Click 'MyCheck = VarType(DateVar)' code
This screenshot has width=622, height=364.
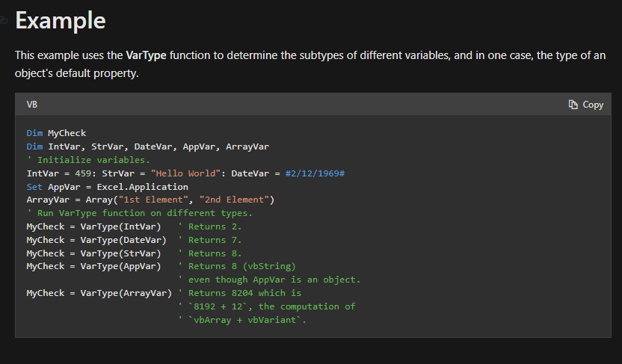[96, 240]
